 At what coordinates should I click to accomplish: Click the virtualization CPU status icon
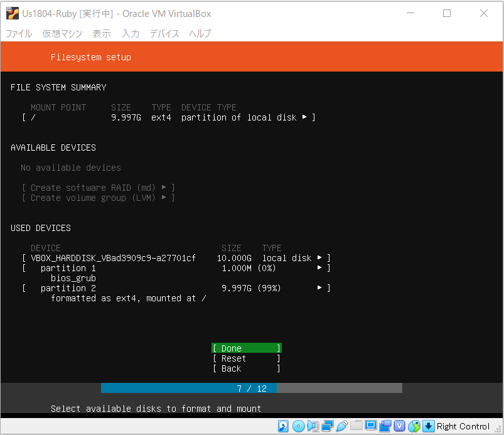point(400,426)
